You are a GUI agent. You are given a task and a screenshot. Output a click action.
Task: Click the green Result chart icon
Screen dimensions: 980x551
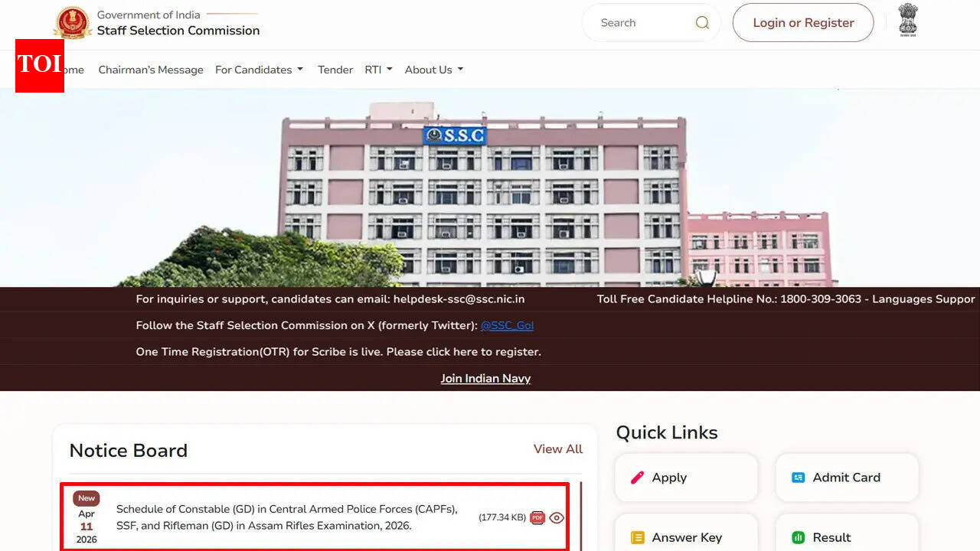(798, 537)
